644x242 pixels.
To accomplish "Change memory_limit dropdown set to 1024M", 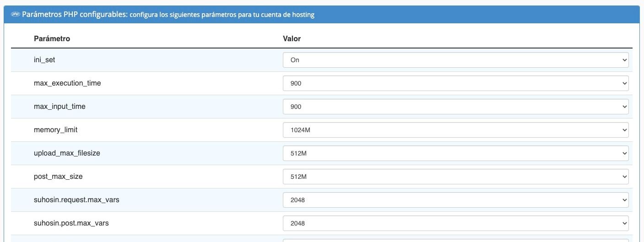I will [455, 130].
